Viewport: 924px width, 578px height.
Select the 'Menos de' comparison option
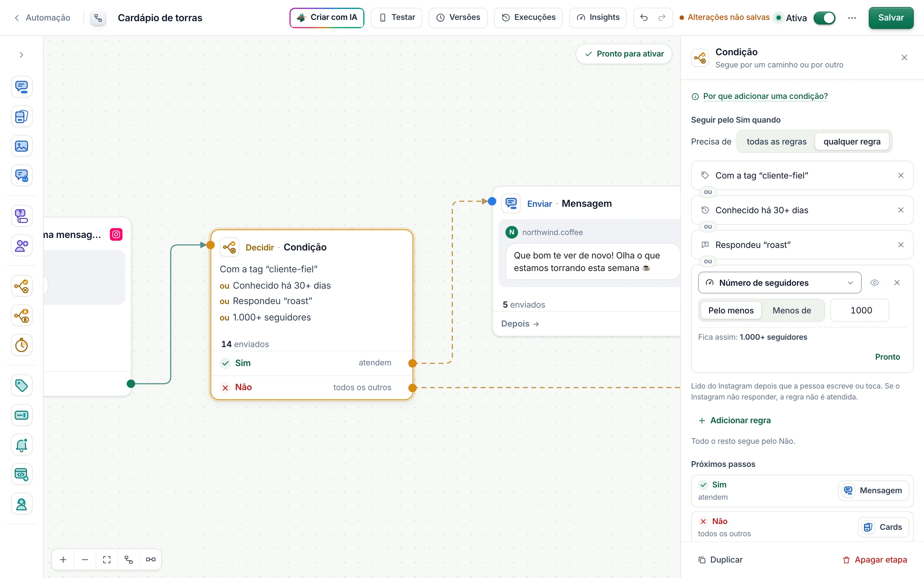pyautogui.click(x=791, y=311)
